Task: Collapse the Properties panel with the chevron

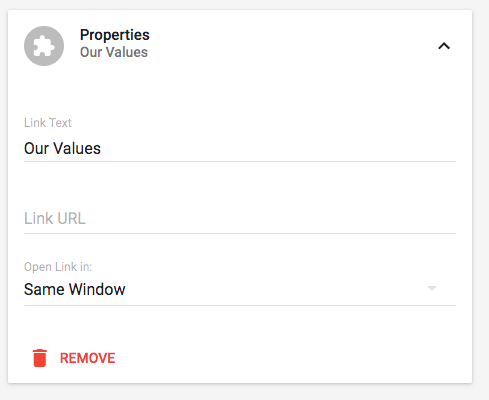Action: (444, 46)
